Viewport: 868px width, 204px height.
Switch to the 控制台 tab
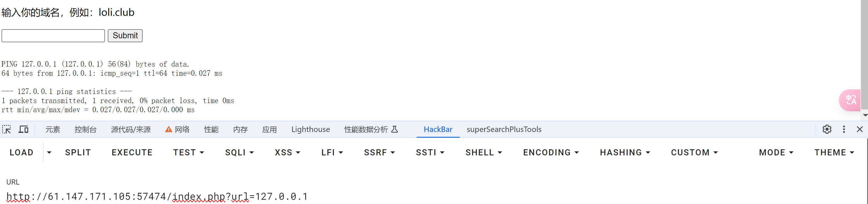[x=85, y=129]
